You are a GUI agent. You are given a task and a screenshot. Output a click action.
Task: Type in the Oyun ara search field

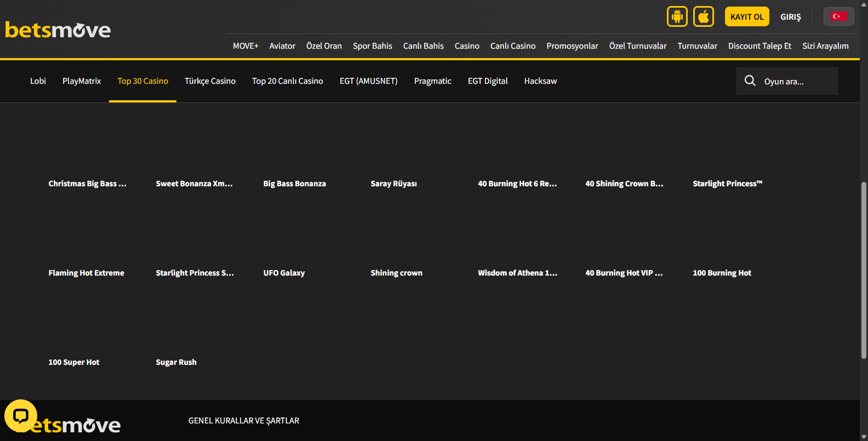point(797,82)
